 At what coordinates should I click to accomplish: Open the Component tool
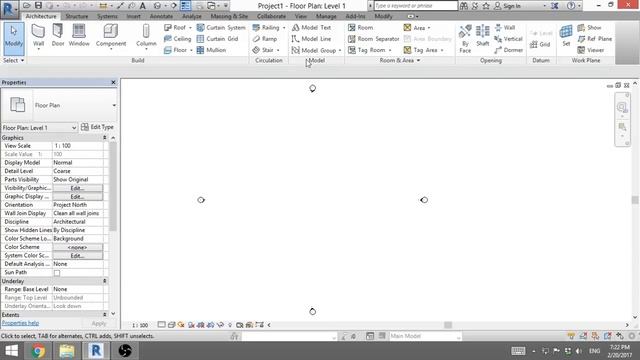tap(111, 37)
